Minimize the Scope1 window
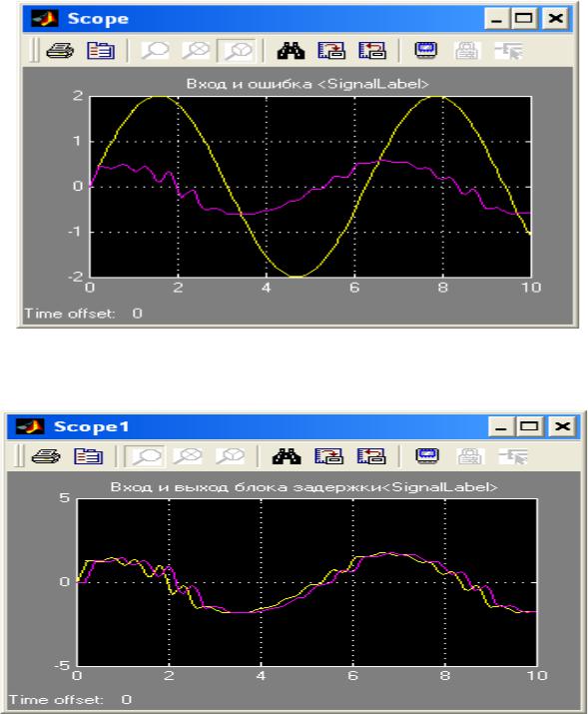588x714 pixels. point(501,426)
